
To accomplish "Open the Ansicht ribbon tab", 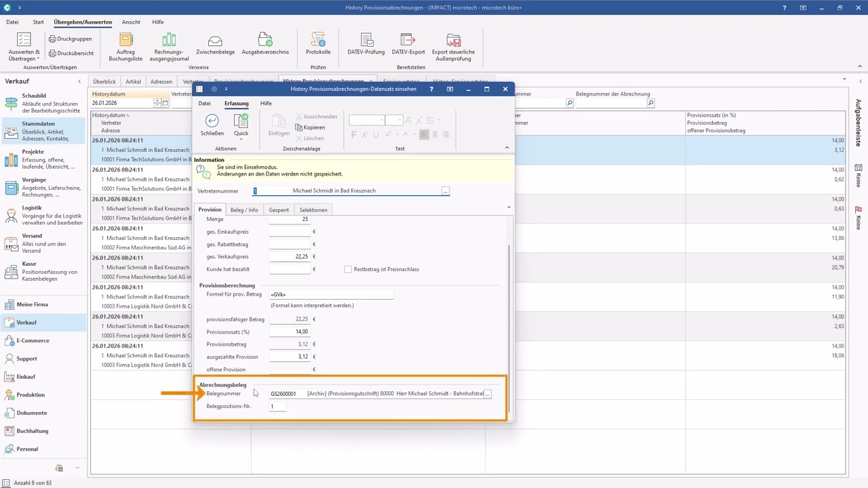I will click(x=131, y=22).
